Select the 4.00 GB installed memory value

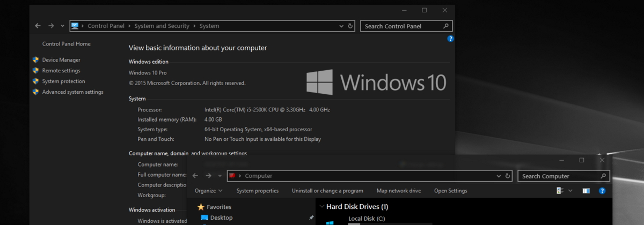coord(213,119)
